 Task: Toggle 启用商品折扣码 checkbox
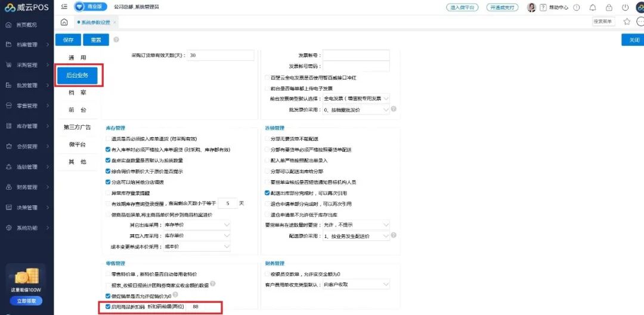(108, 307)
